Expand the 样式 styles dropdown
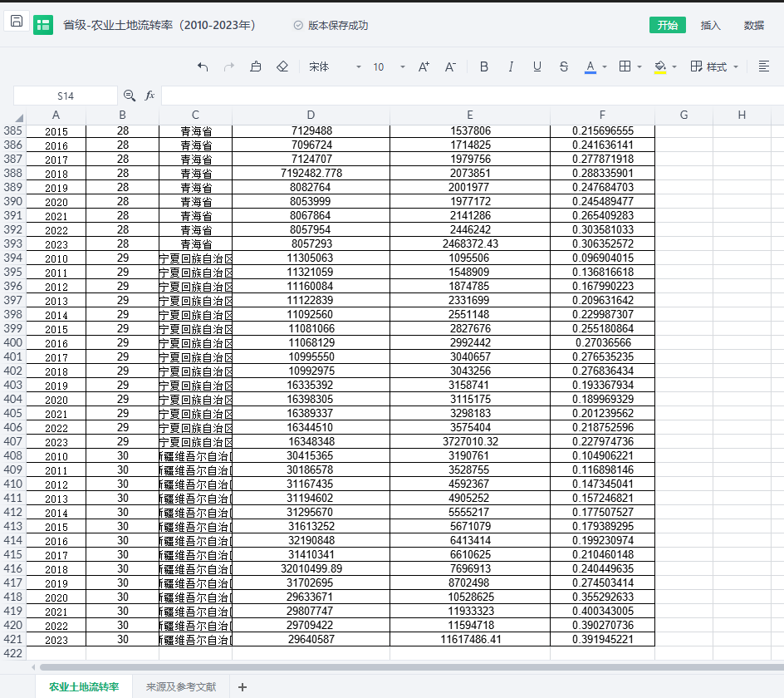The image size is (784, 698). [714, 66]
